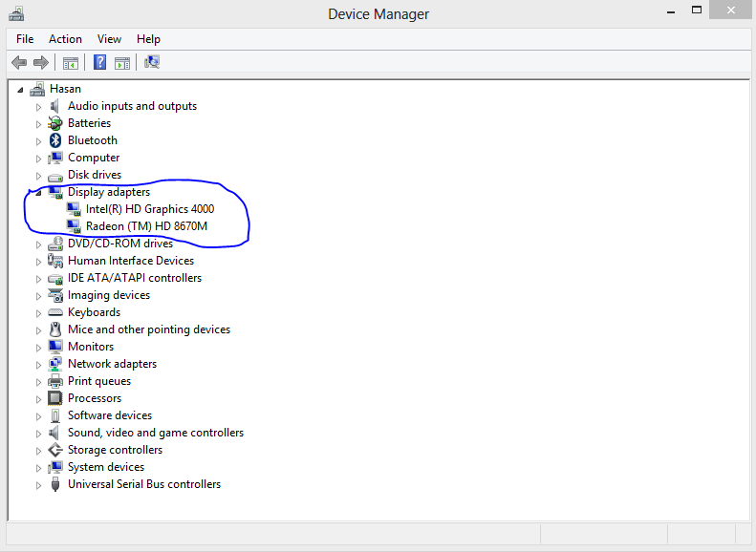The height and width of the screenshot is (552, 756).
Task: Click the Monitors icon
Action: click(x=55, y=347)
